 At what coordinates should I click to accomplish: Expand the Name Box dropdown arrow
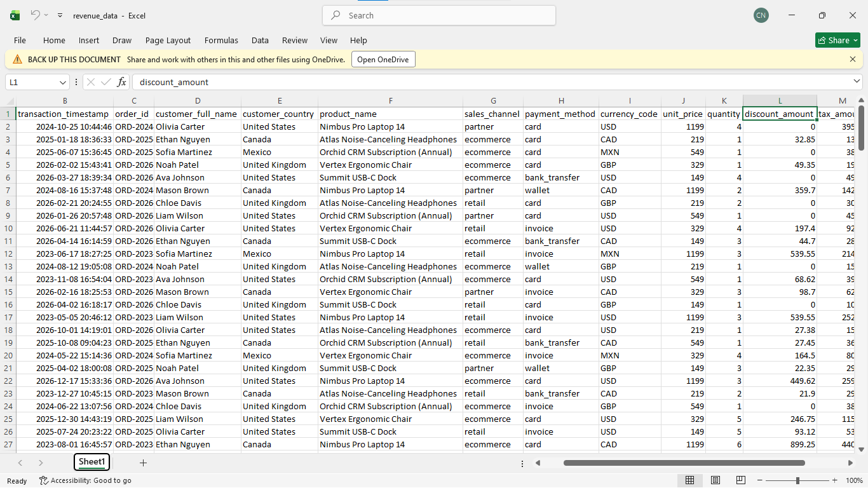pos(63,82)
